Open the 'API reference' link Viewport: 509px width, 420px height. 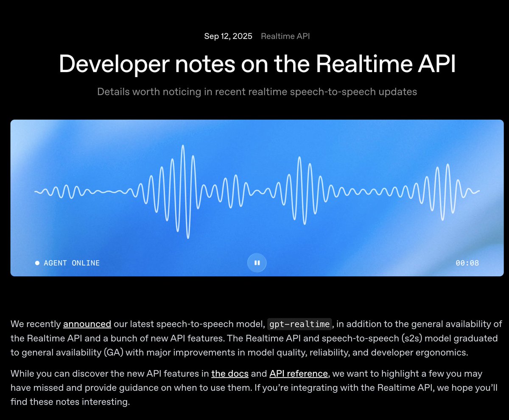299,373
